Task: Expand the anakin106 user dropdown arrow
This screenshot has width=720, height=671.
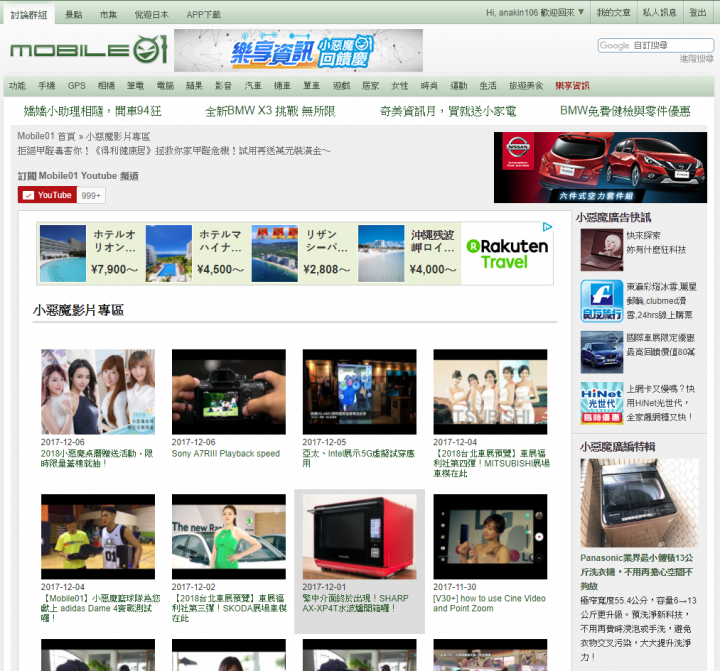Action: [x=581, y=12]
